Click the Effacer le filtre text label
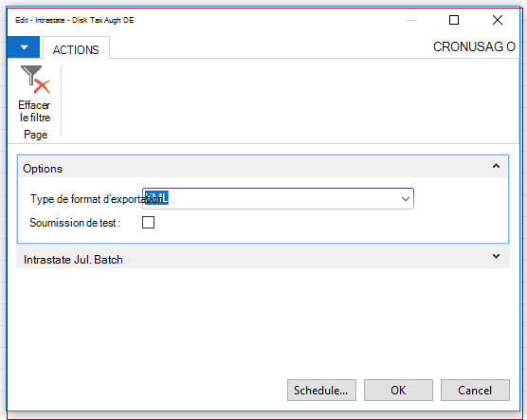527x420 pixels. tap(34, 111)
